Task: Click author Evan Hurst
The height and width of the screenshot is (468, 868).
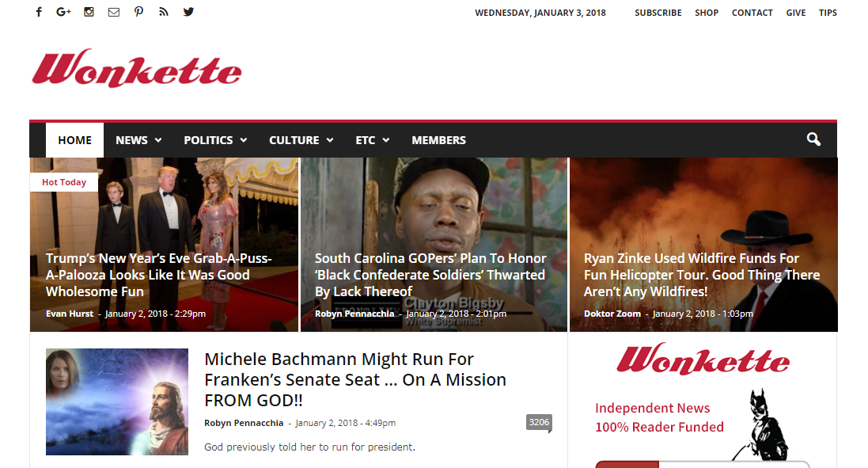Action: pos(70,314)
